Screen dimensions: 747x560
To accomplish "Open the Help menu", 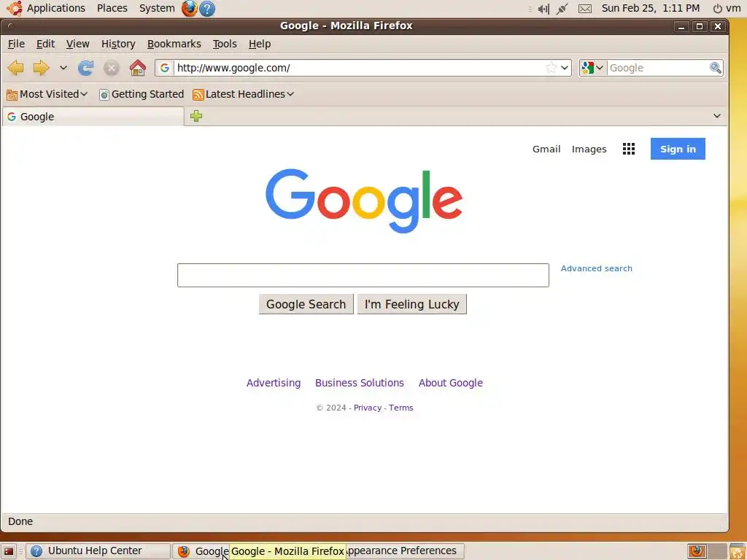I will [260, 44].
